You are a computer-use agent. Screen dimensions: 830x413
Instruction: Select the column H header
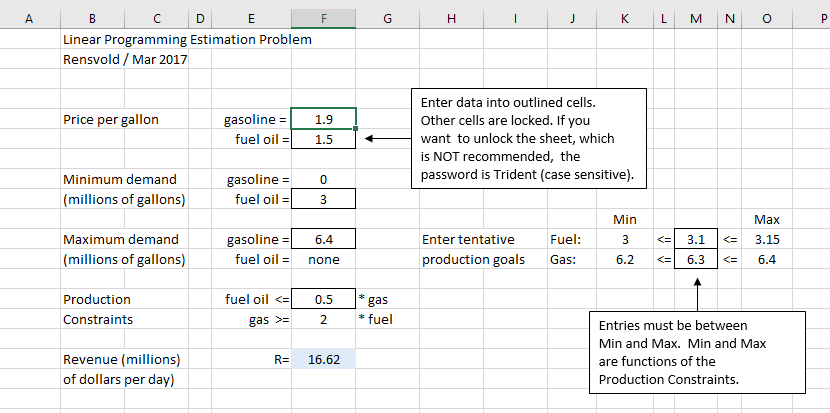[x=451, y=18]
